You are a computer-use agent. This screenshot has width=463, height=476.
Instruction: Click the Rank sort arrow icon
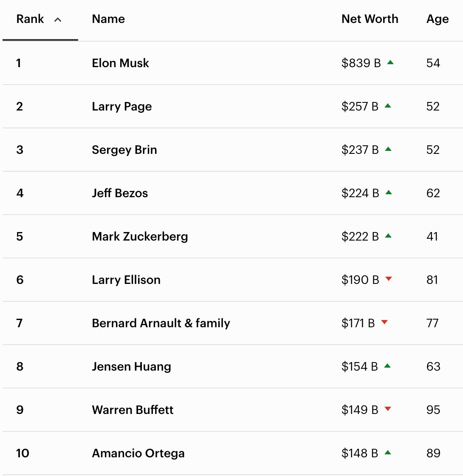tap(58, 20)
